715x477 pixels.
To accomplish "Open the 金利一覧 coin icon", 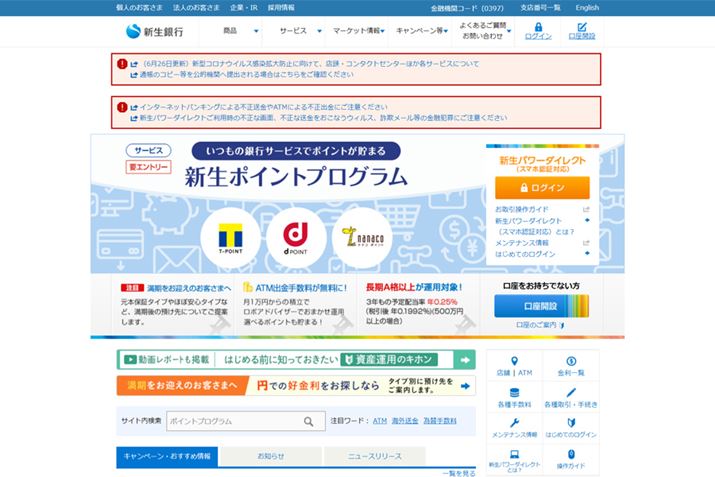I will [x=571, y=361].
